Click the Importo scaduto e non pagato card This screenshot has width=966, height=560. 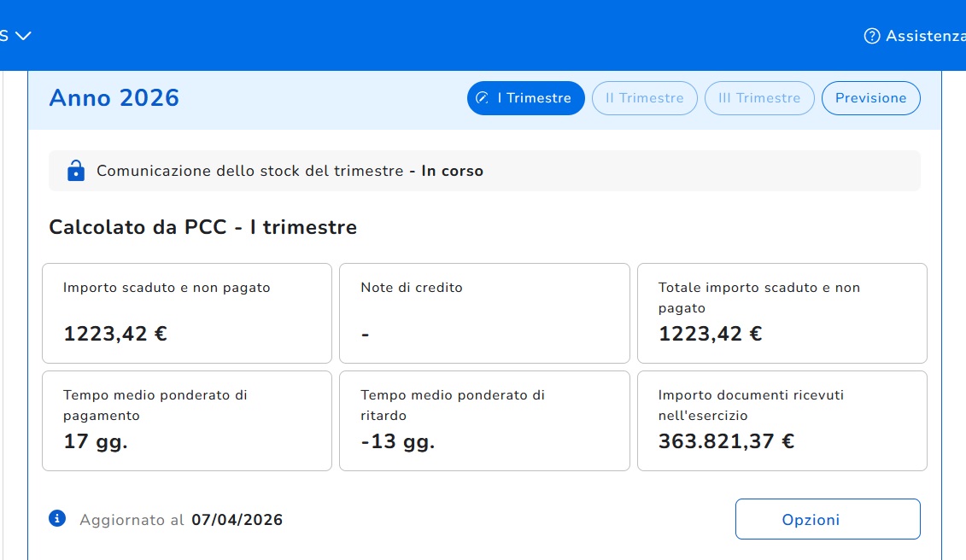[x=187, y=313]
